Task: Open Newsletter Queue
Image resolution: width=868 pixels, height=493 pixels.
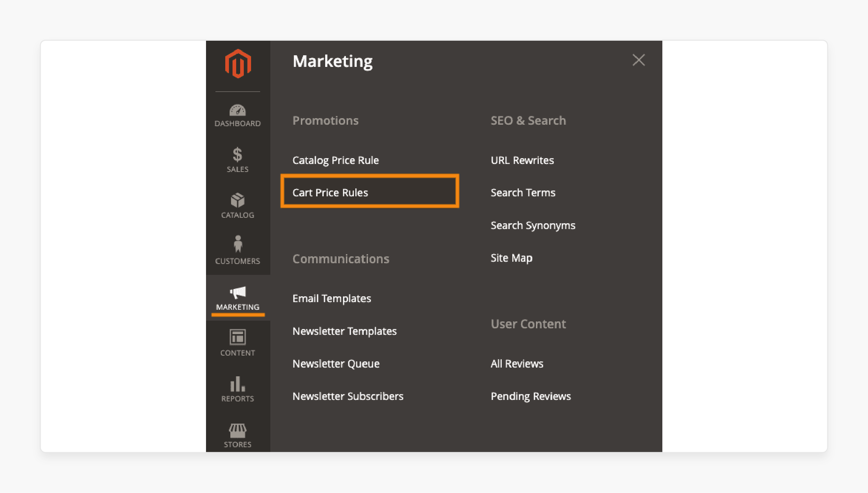Action: tap(336, 364)
